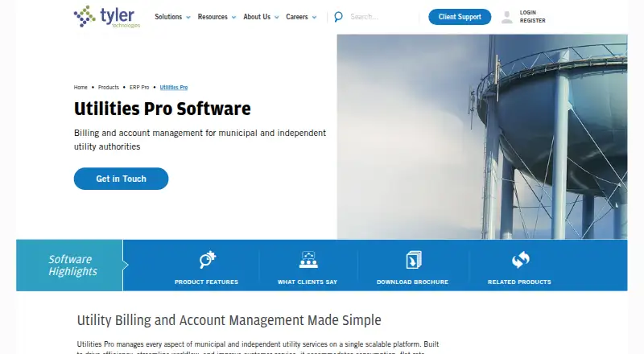
Task: Click the Utility Billing and Account Management heading
Action: tap(229, 320)
